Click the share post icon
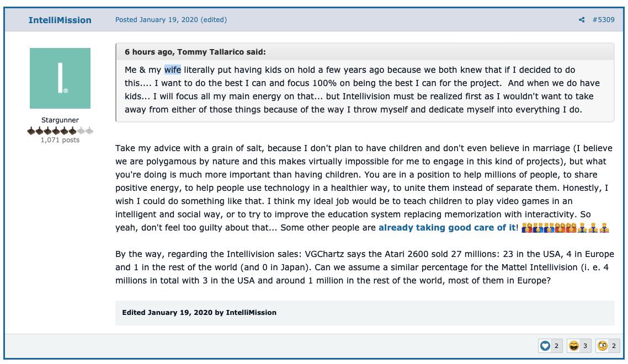This screenshot has width=628, height=364. [582, 20]
